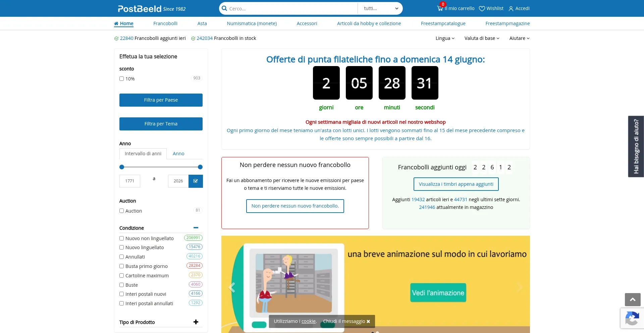Open Numismatica (monete) menu
This screenshot has width=644, height=333.
coord(252,23)
